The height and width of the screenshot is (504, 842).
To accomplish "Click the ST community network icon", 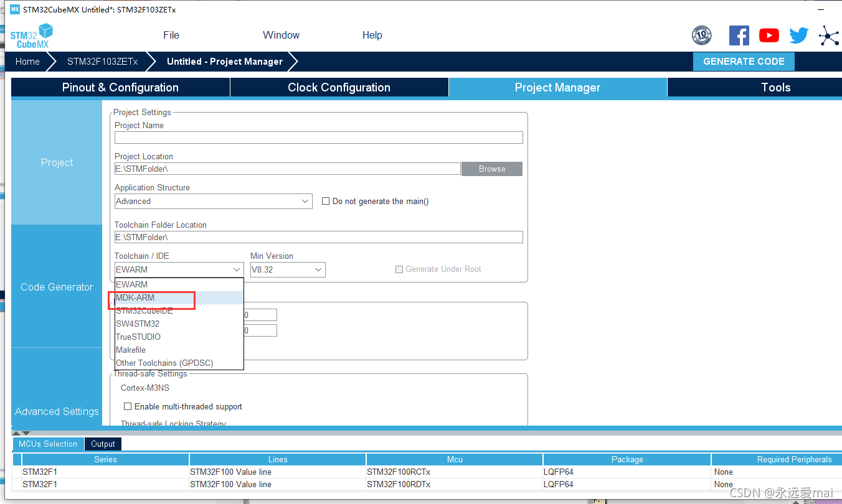I will [x=829, y=35].
